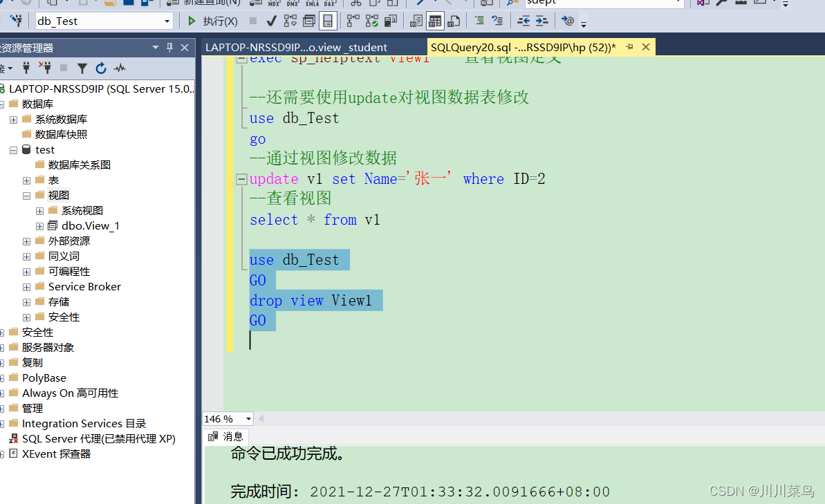
Task: Select the 同义词 folder
Action: pyautogui.click(x=64, y=256)
